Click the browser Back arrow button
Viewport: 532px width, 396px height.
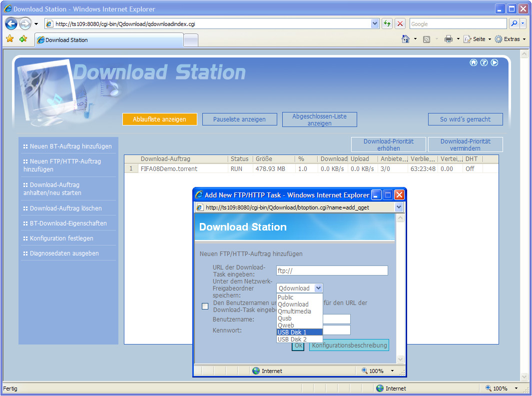point(11,23)
